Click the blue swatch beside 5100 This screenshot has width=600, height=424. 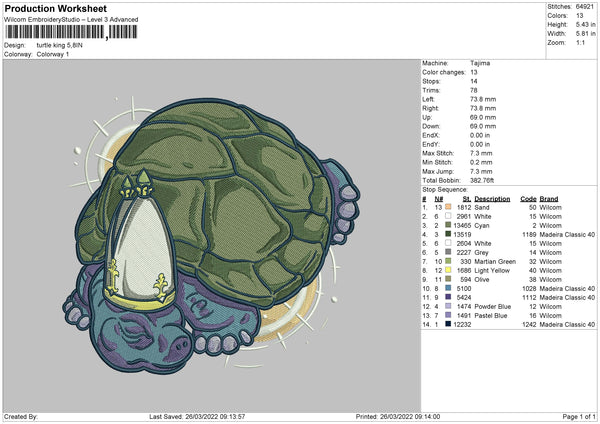[448, 288]
